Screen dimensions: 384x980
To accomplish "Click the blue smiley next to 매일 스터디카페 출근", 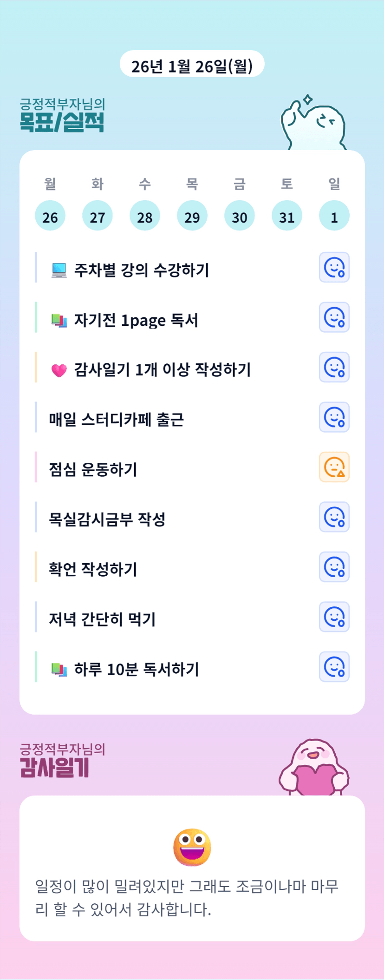I will [x=334, y=417].
